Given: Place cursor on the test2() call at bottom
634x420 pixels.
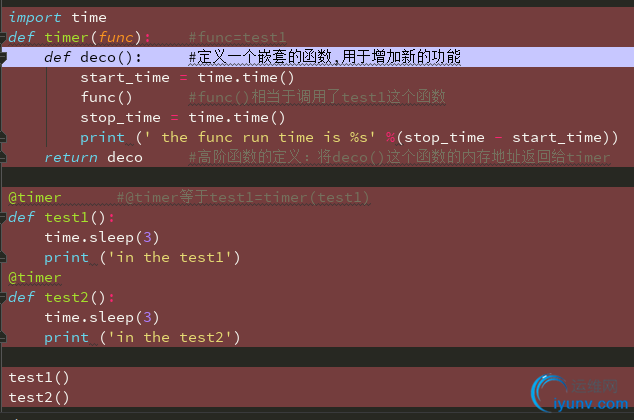Looking at the screenshot, I should pyautogui.click(x=39, y=397).
